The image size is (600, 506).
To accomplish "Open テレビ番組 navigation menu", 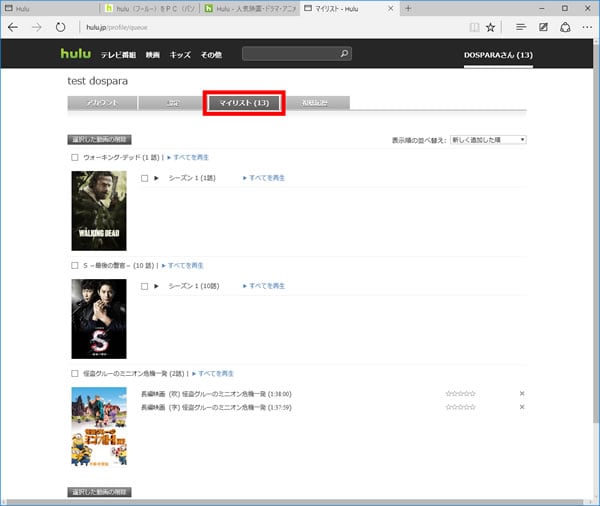I will 118,55.
